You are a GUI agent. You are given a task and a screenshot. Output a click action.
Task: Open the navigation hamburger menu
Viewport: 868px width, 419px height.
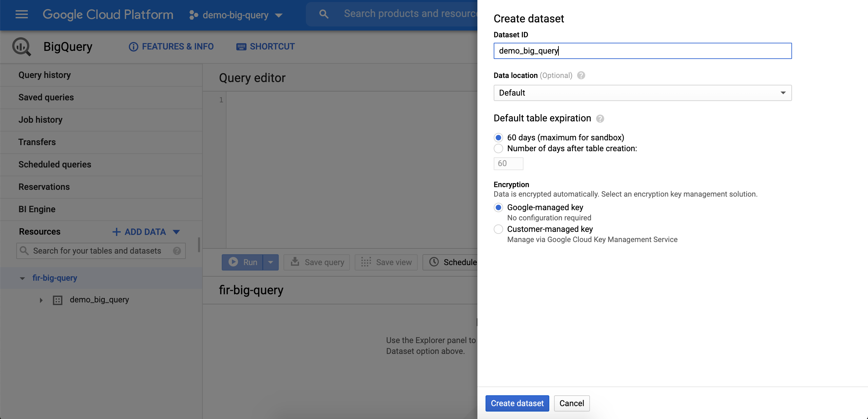(x=21, y=14)
